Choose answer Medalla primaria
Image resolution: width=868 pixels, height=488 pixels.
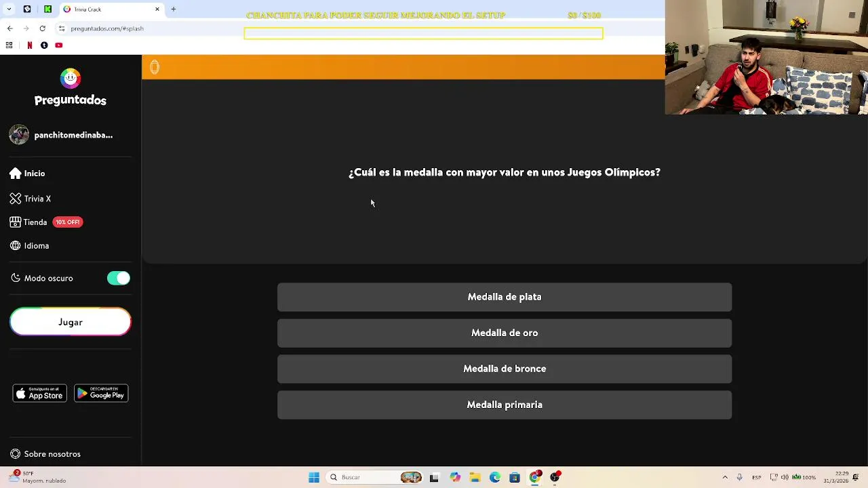coord(505,405)
